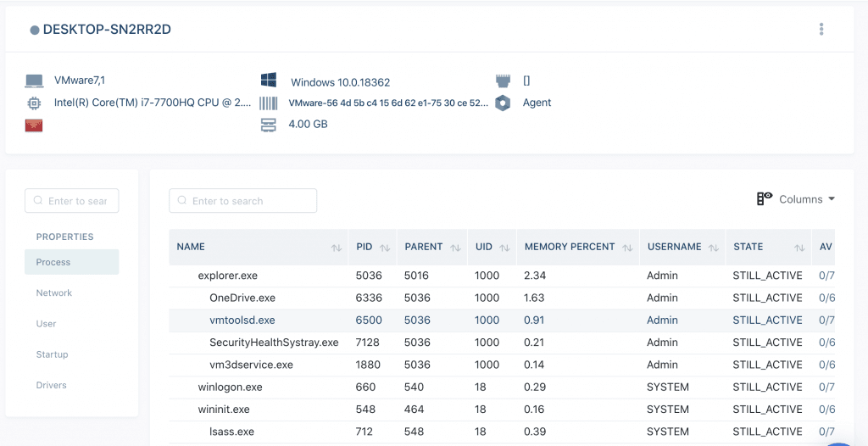Switch to the Network properties tab
Viewport: 868px width, 446px height.
tap(54, 293)
